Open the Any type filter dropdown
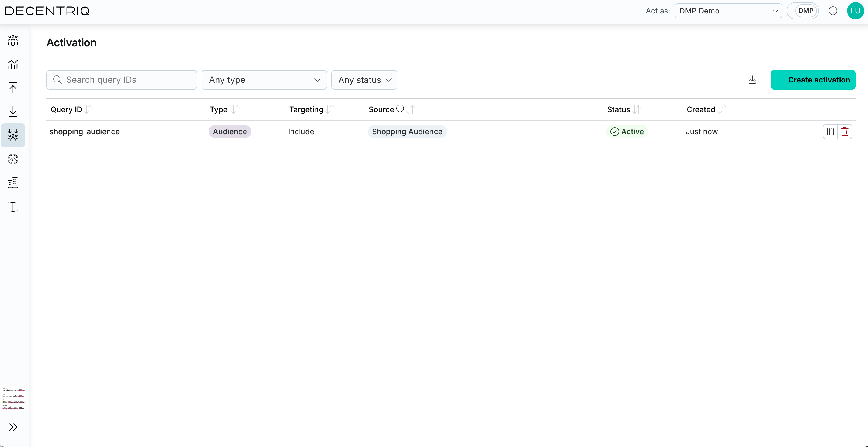The width and height of the screenshot is (868, 447). 264,80
